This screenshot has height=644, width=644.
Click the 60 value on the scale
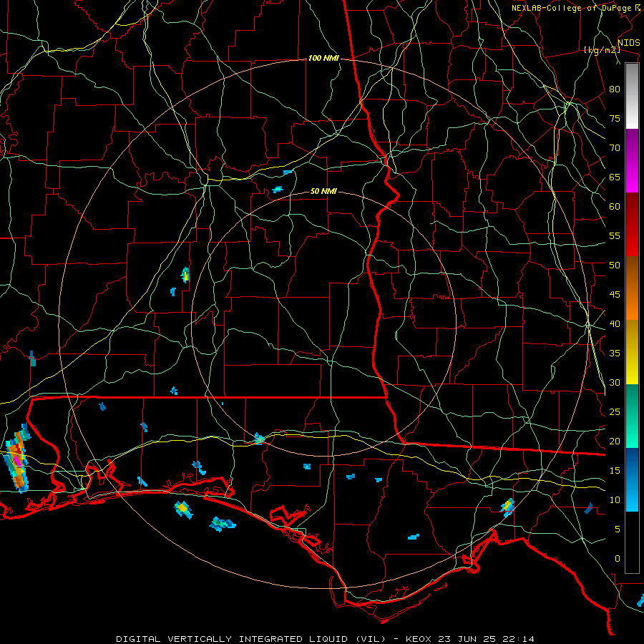tap(615, 207)
